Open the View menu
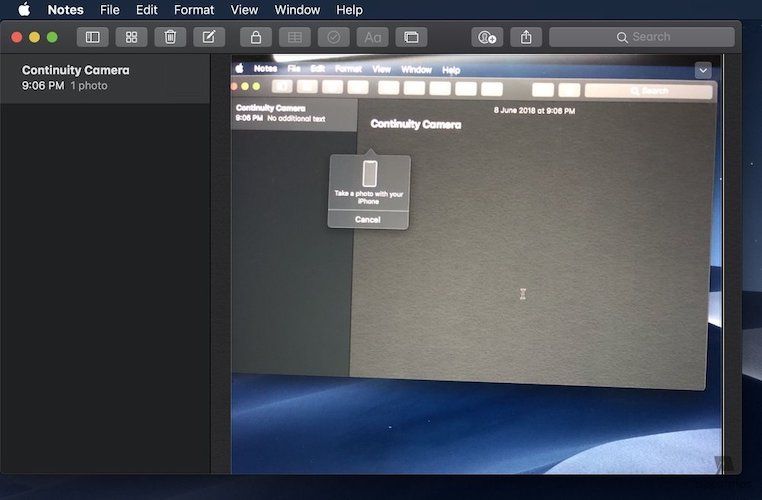The width and height of the screenshot is (762, 500). pyautogui.click(x=244, y=10)
